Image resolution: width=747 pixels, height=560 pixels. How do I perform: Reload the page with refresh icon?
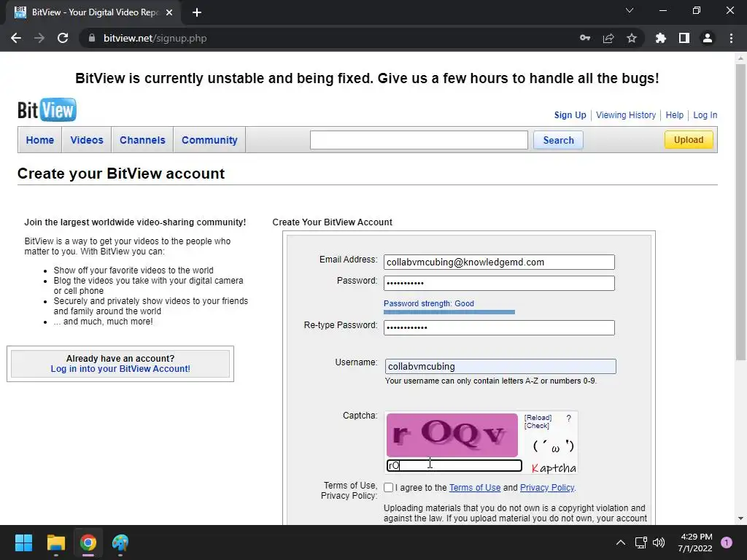coord(63,38)
